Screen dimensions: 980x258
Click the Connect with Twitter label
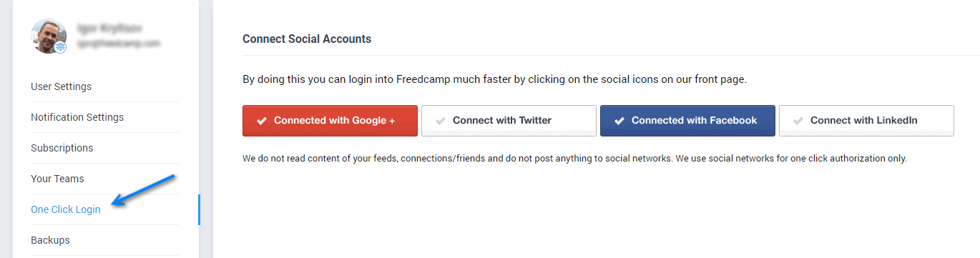coord(502,121)
